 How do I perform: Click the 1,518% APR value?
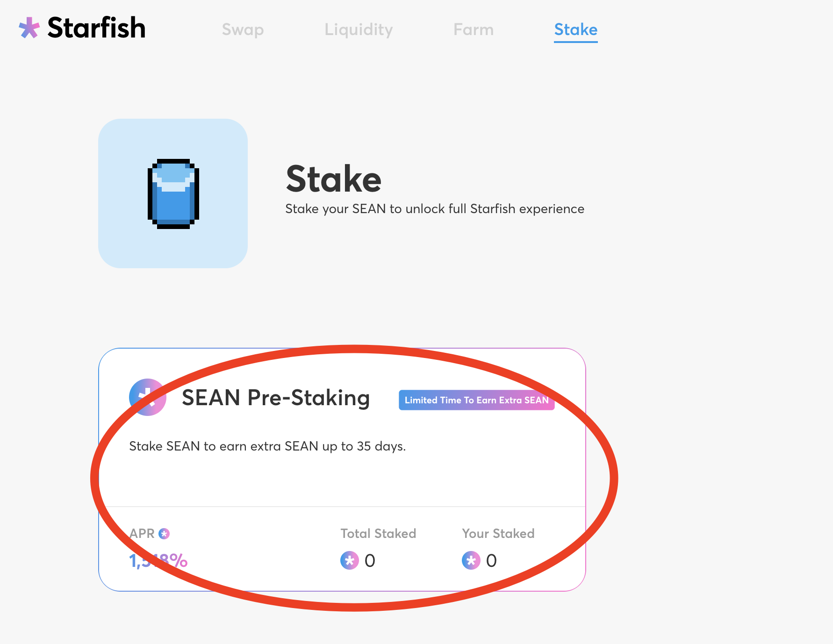pyautogui.click(x=158, y=560)
